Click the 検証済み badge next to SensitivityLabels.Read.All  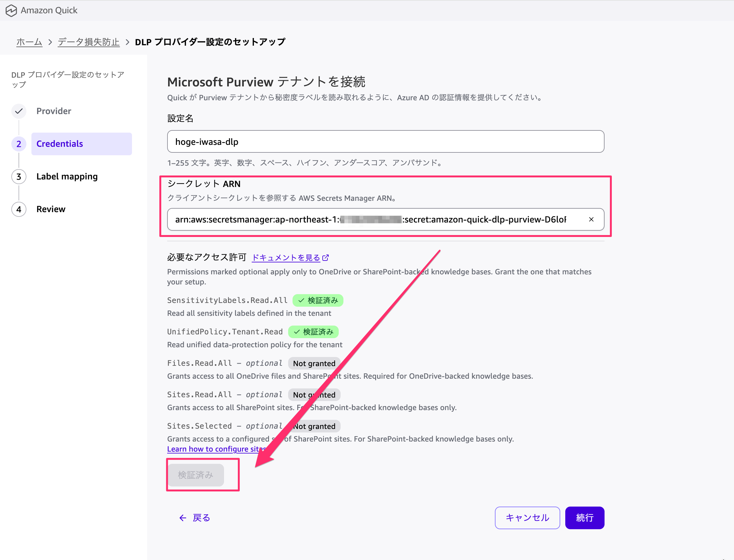[318, 300]
